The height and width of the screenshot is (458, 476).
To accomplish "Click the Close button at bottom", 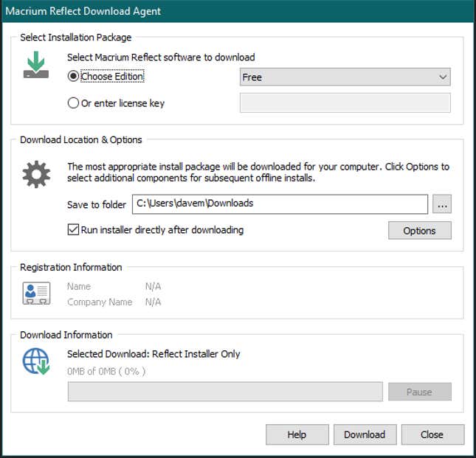I will 432,434.
